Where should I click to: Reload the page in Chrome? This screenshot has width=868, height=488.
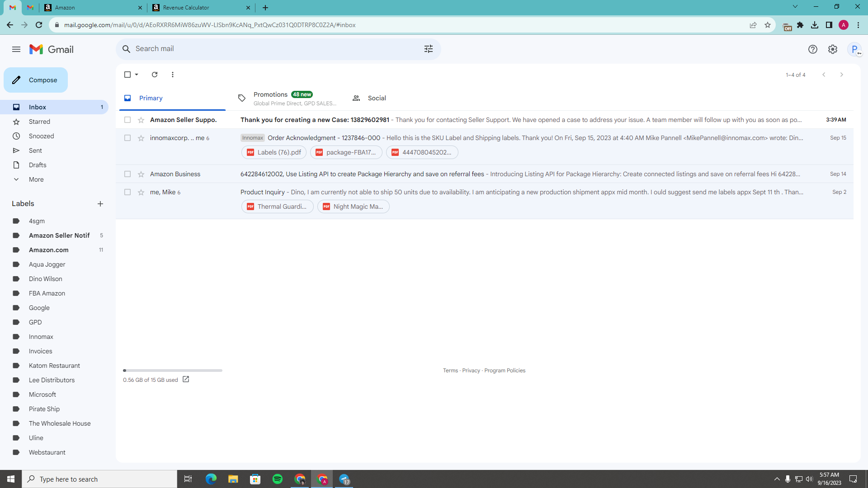(x=39, y=25)
